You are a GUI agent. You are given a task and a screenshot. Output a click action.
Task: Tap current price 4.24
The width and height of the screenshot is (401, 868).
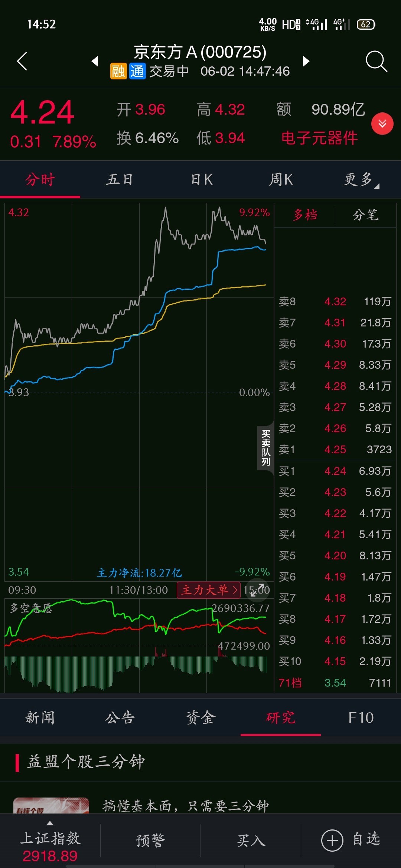(x=42, y=112)
